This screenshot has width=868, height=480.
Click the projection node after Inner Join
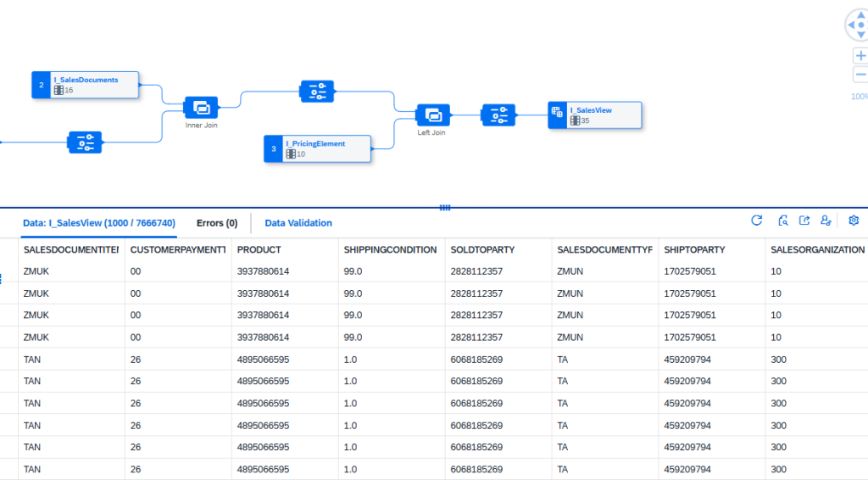(317, 92)
